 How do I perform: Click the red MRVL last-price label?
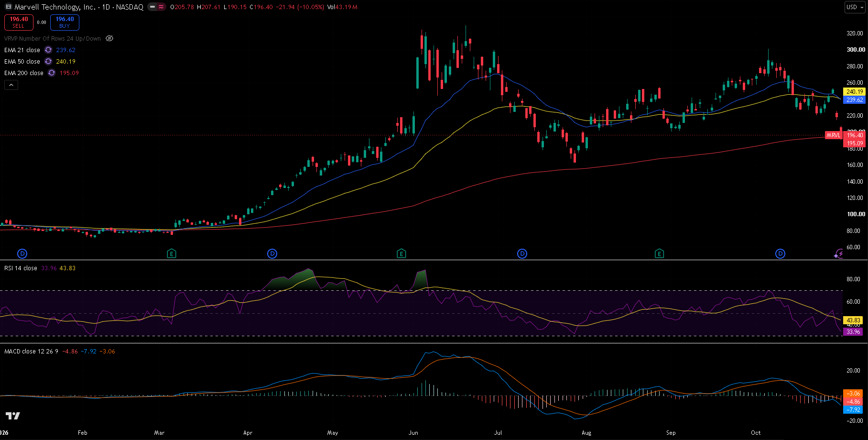pos(833,135)
